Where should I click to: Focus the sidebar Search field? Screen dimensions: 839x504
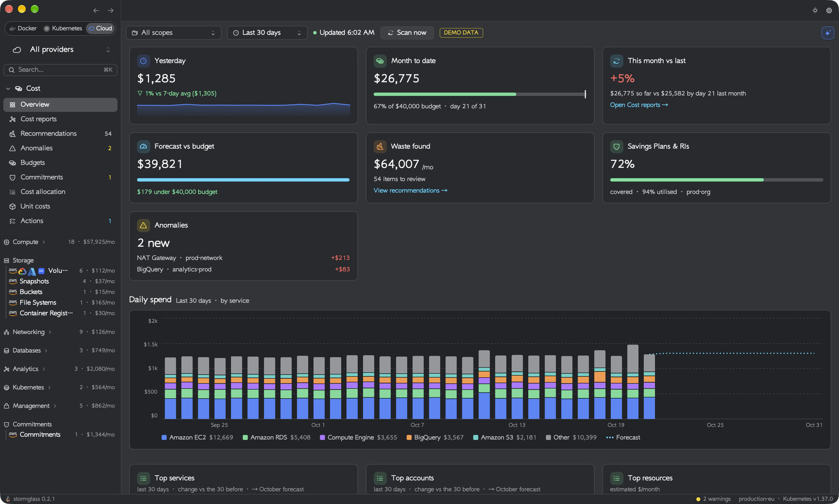60,70
